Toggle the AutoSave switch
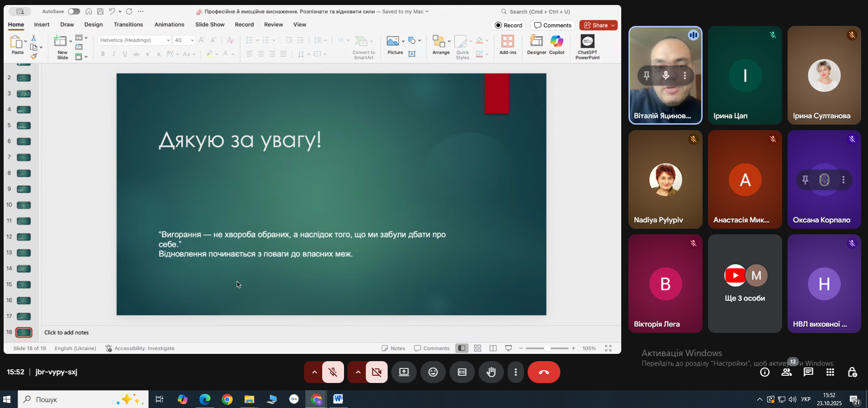 click(74, 11)
